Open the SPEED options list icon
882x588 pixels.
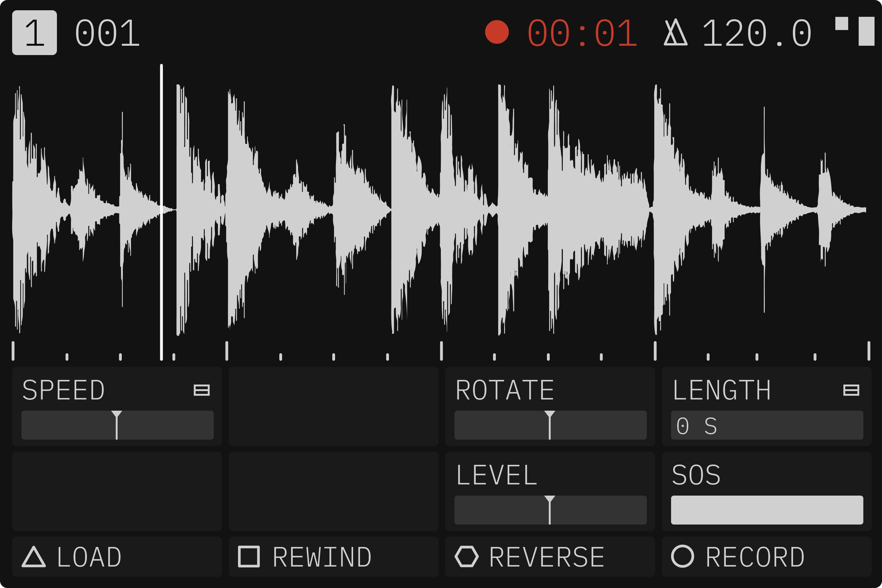(202, 390)
